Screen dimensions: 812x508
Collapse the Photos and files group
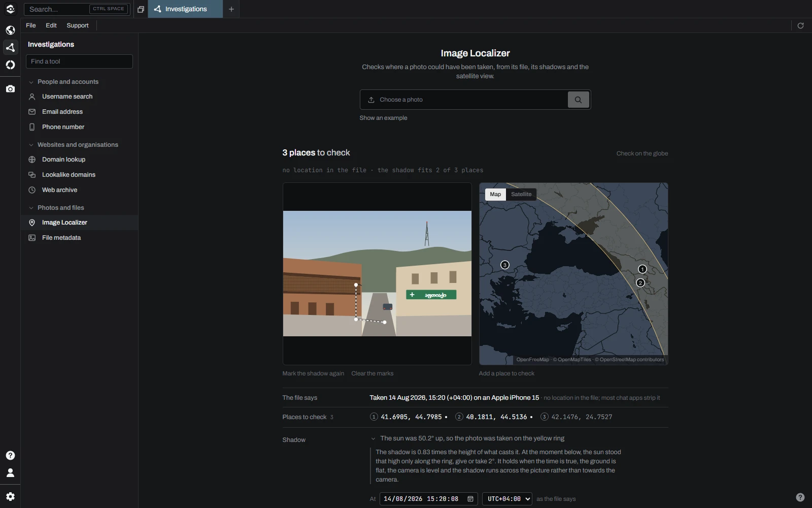point(31,208)
